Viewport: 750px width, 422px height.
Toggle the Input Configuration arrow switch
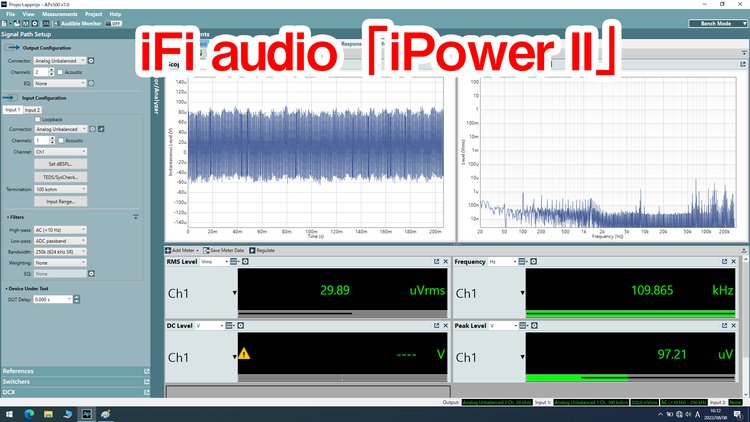pos(9,98)
